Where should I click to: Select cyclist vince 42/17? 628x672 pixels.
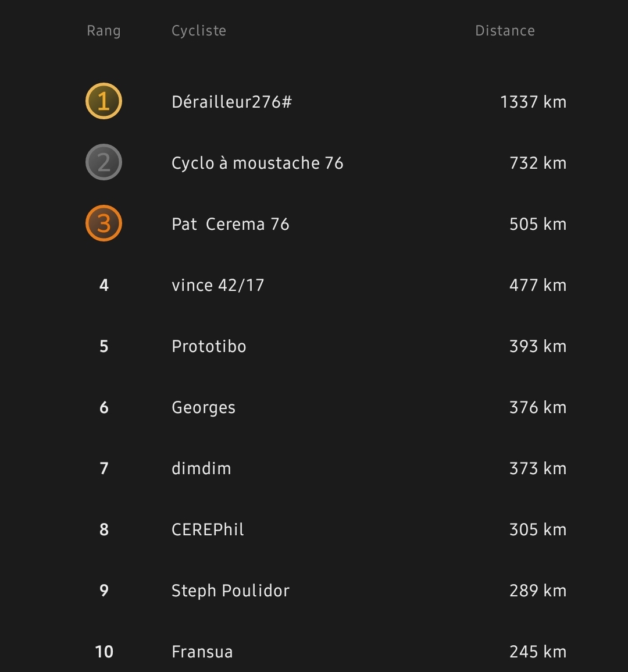[217, 286]
